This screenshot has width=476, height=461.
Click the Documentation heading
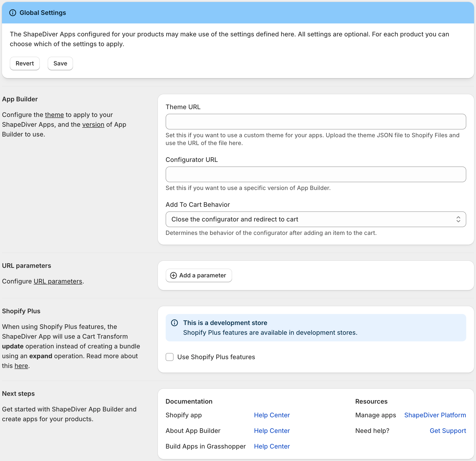[189, 401]
